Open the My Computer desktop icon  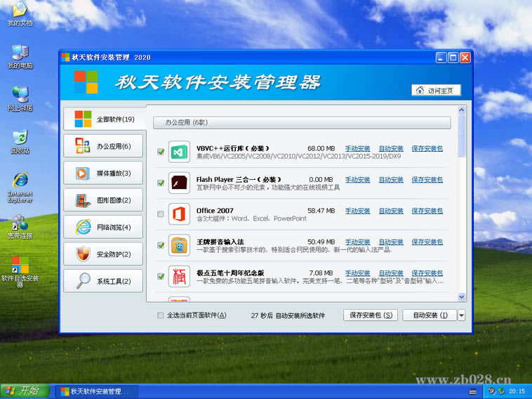20,56
